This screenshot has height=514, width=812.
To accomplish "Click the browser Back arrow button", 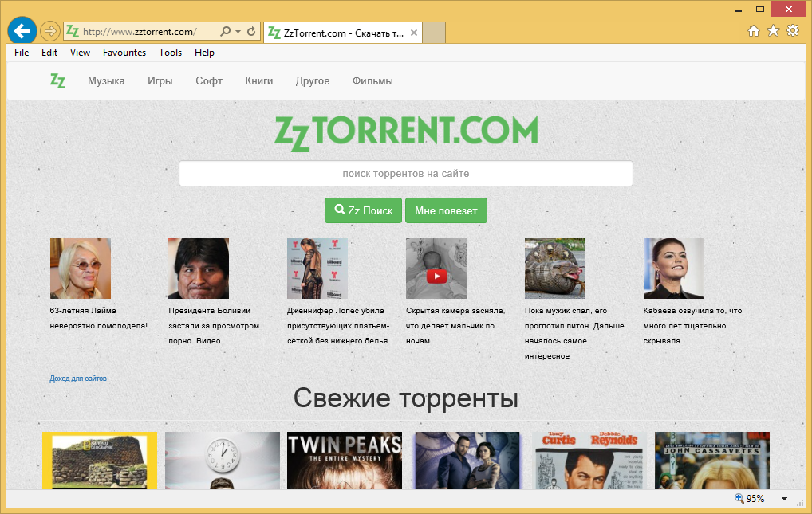I will [x=22, y=31].
